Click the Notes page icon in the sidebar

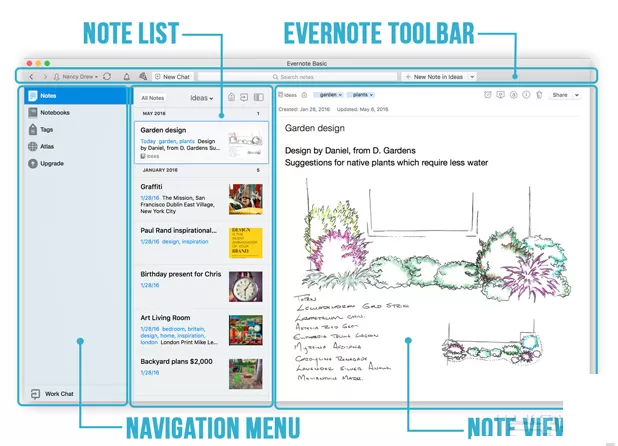(x=33, y=96)
